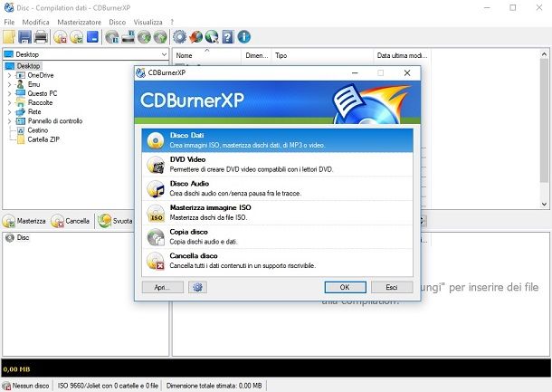Select the Disco Dati option

coord(277,140)
